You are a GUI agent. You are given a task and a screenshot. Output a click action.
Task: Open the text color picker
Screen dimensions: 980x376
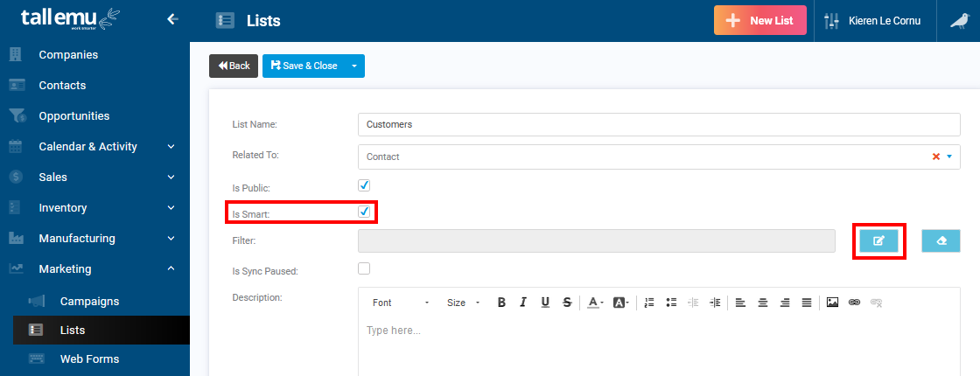click(594, 303)
